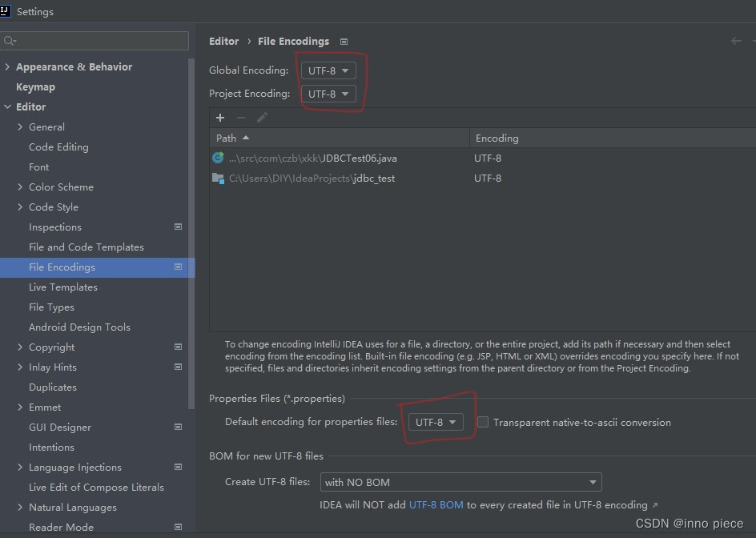Select Code Editing in the sidebar
Screen dimensions: 756x538
click(58, 147)
